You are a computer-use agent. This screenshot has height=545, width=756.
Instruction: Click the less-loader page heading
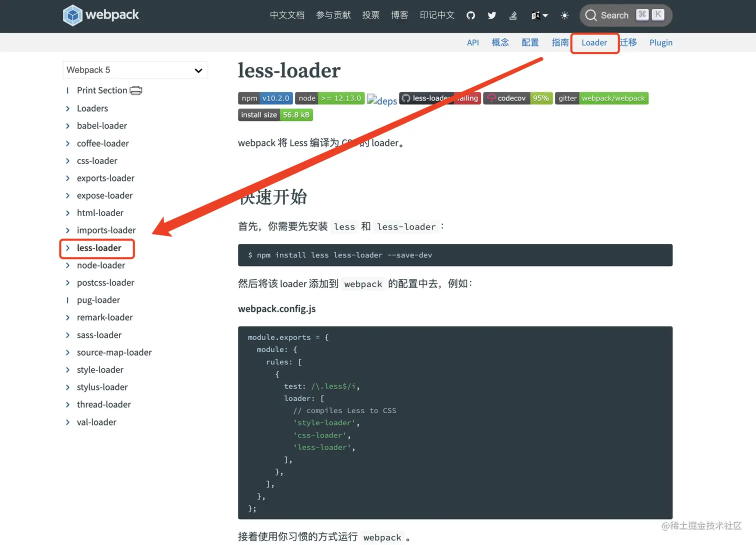click(x=289, y=70)
